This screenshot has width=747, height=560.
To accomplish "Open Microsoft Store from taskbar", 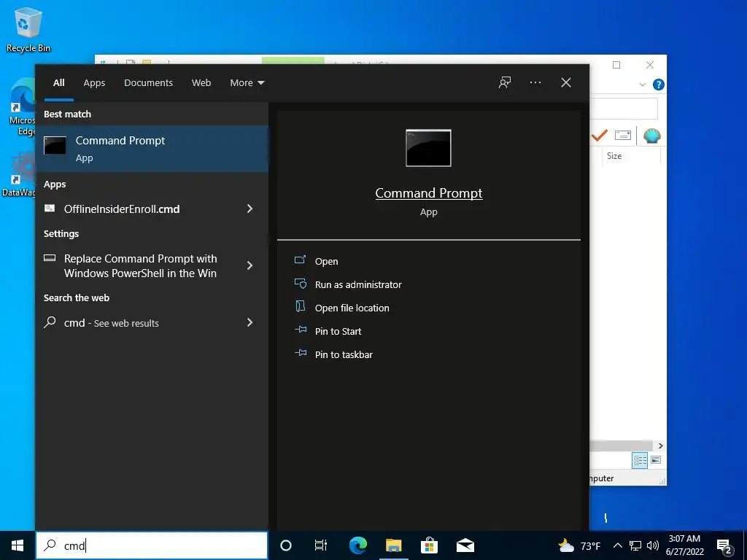I will tap(429, 545).
